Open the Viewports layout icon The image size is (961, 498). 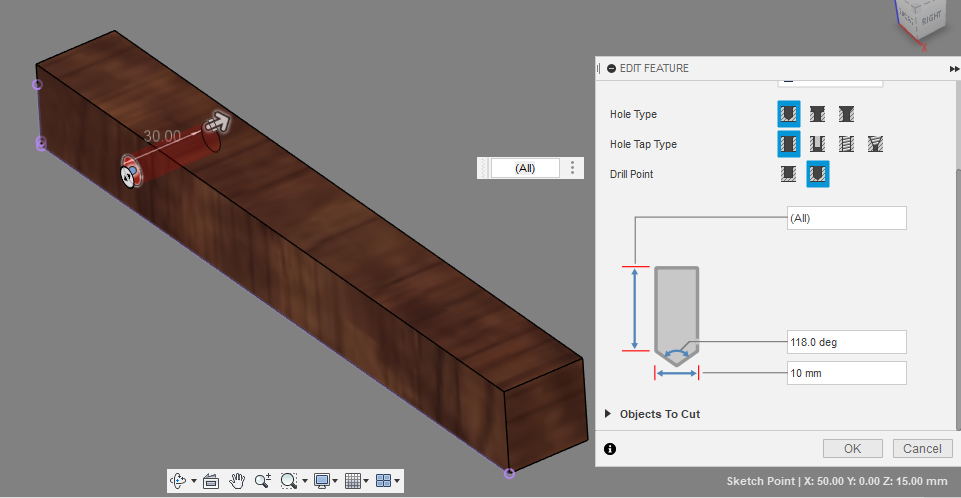(x=383, y=481)
